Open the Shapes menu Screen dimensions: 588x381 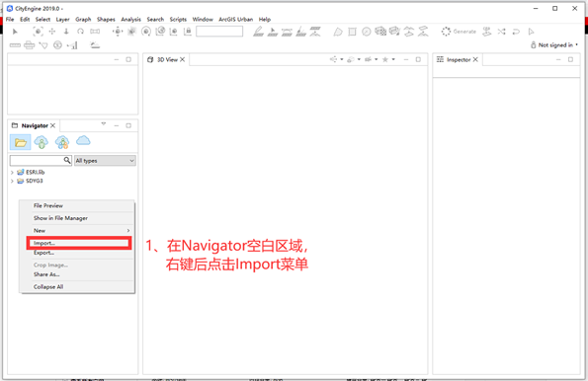106,20
